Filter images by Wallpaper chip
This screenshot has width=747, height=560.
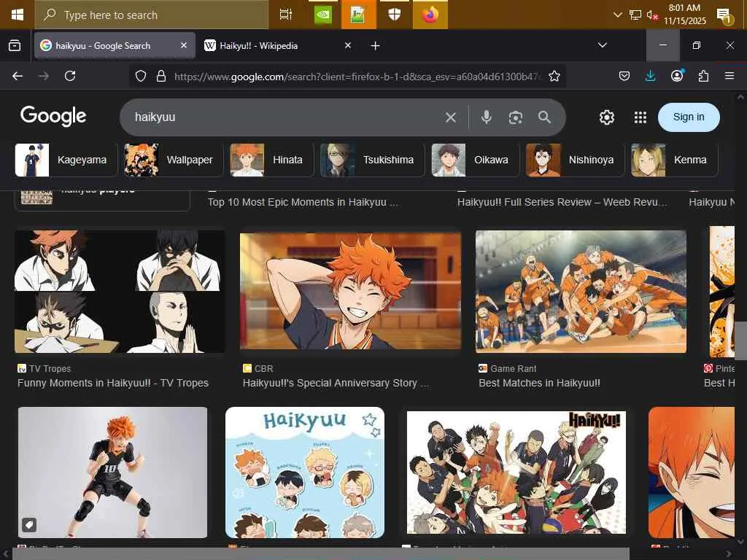coord(174,160)
